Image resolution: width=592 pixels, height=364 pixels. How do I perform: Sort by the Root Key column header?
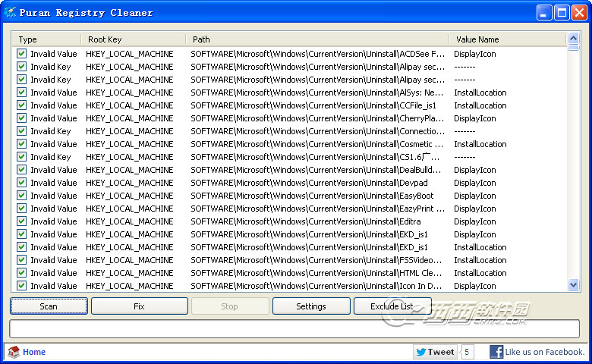(134, 39)
